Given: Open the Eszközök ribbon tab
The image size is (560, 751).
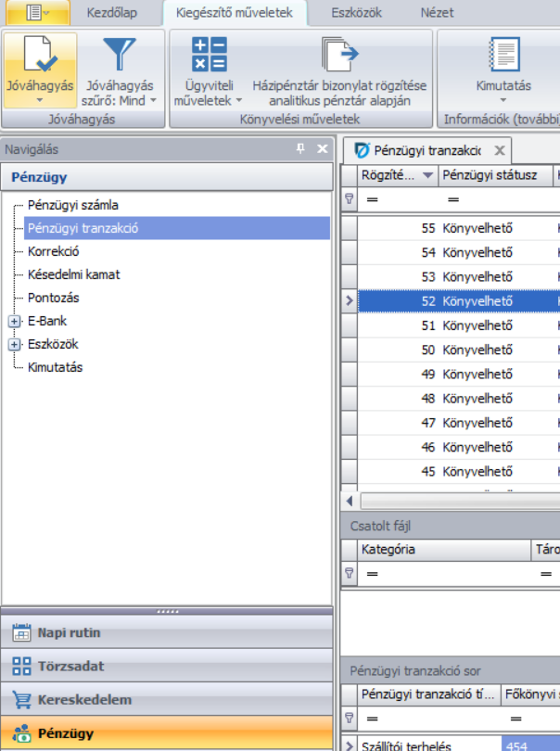Looking at the screenshot, I should point(356,13).
